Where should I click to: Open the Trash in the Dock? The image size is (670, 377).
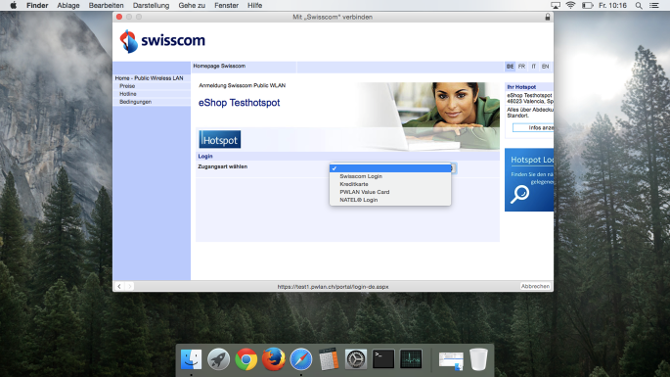[x=478, y=359]
